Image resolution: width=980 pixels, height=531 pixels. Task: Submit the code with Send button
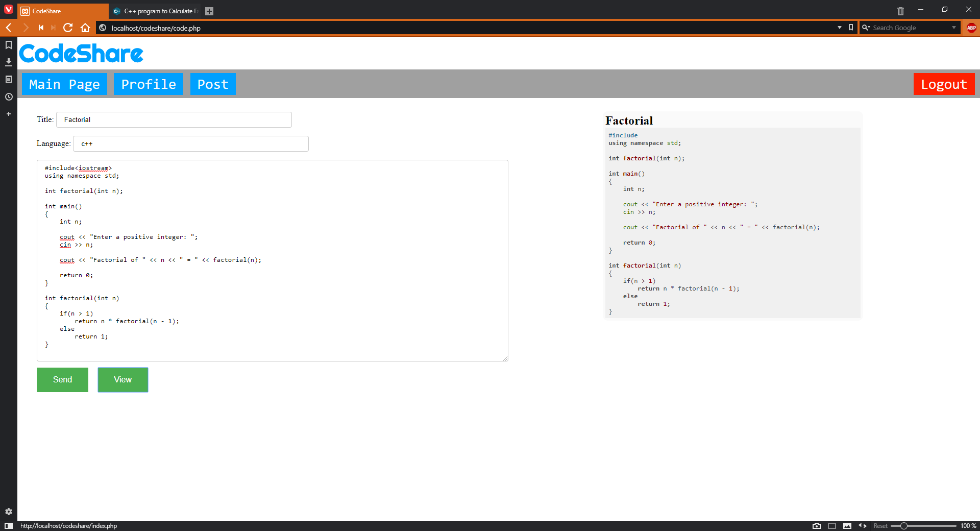tap(62, 380)
